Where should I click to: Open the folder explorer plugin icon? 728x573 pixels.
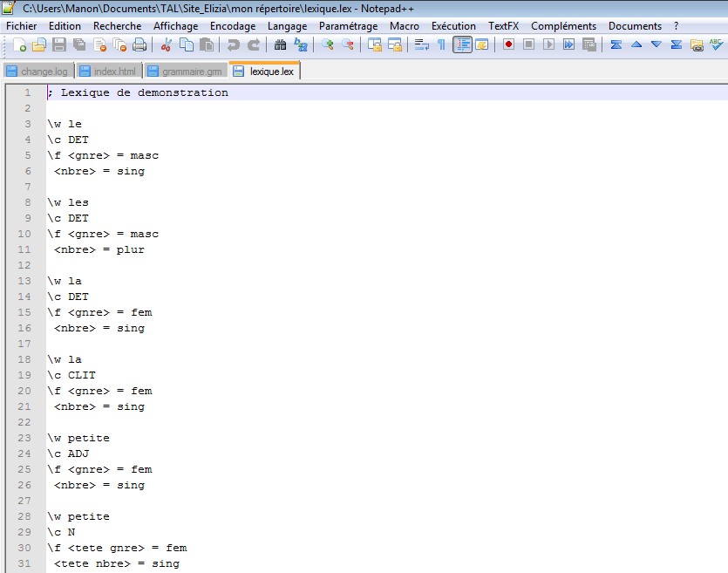coord(697,44)
